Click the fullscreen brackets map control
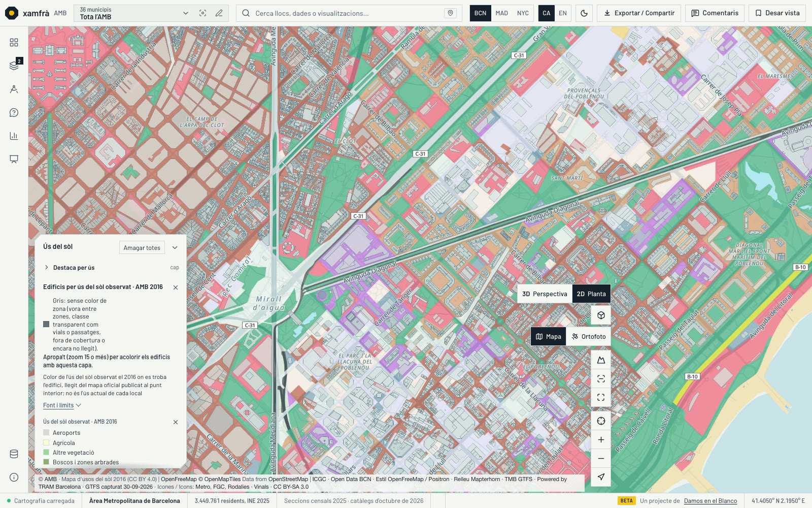 click(x=601, y=397)
